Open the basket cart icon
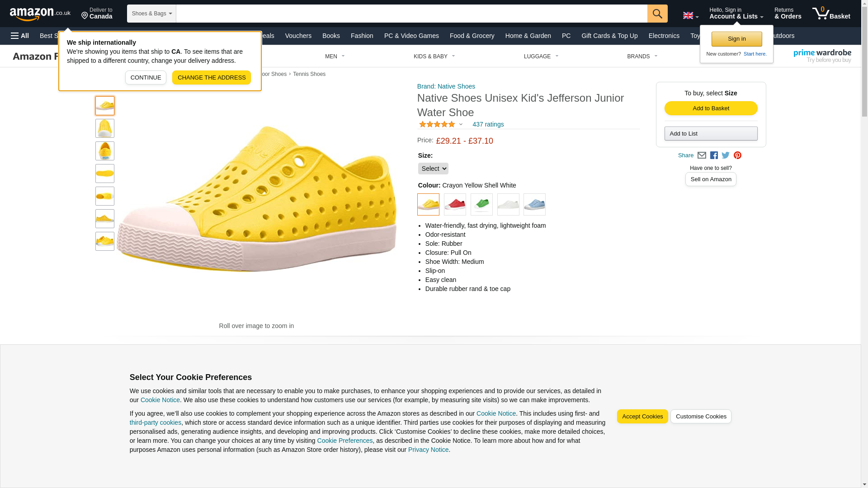 tap(830, 14)
